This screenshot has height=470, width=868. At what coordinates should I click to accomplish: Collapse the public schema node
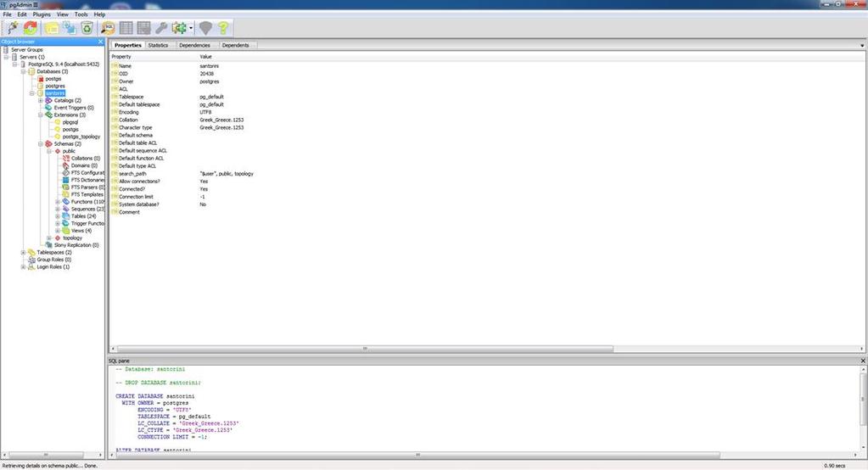(x=49, y=151)
